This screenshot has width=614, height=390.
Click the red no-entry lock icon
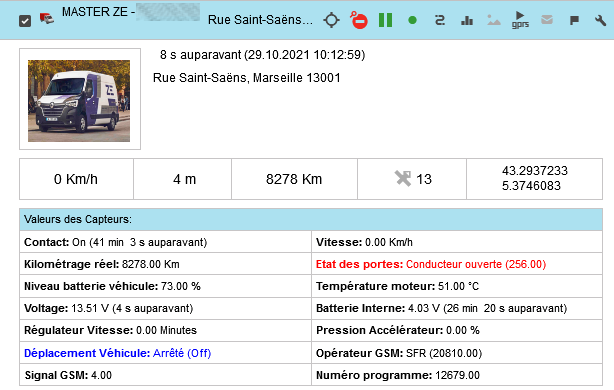359,20
